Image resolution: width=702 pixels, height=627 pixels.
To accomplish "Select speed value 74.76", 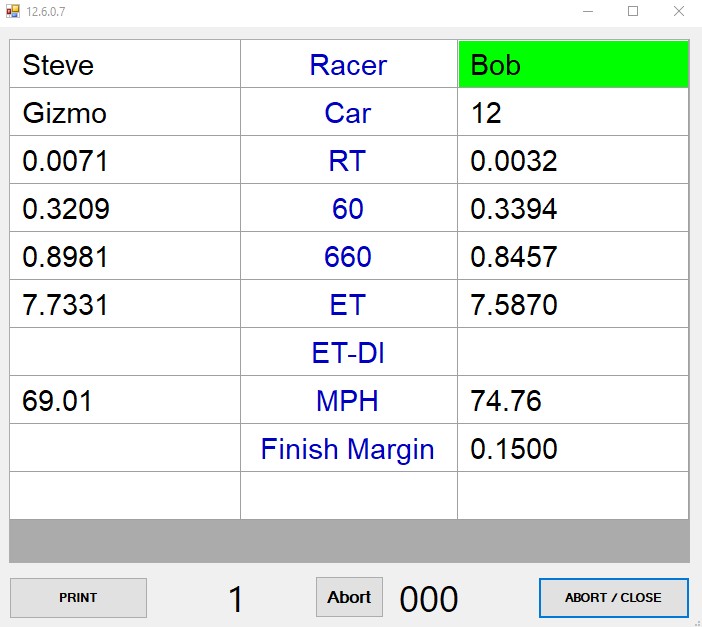I will (x=573, y=399).
